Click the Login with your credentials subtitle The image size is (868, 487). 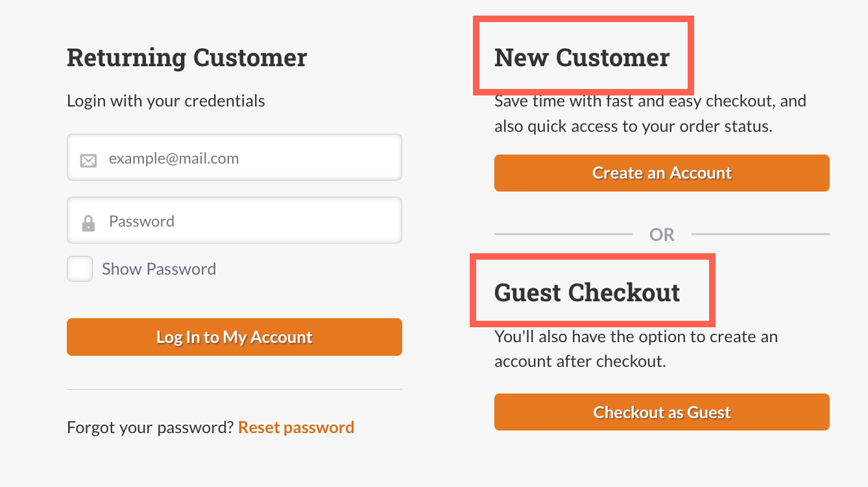165,101
